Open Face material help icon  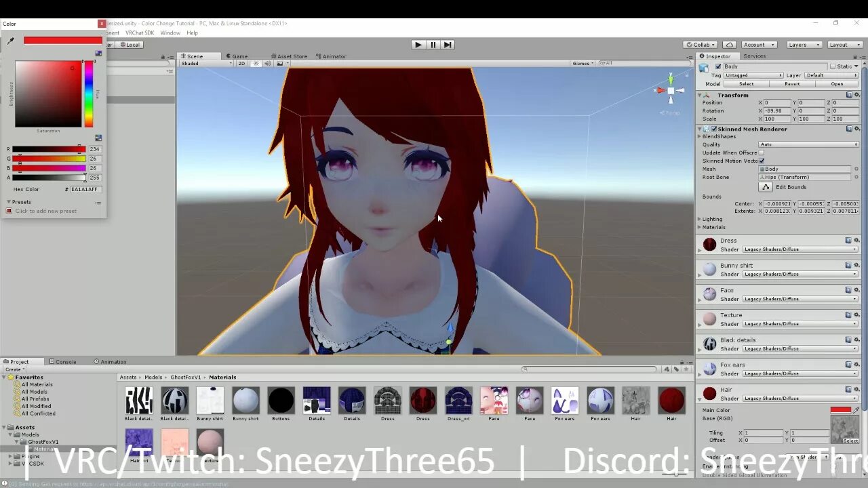click(848, 290)
